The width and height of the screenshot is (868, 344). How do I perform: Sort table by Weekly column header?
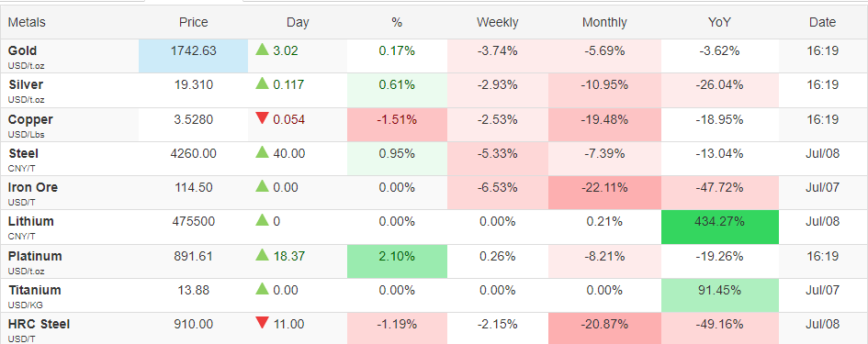click(x=497, y=23)
